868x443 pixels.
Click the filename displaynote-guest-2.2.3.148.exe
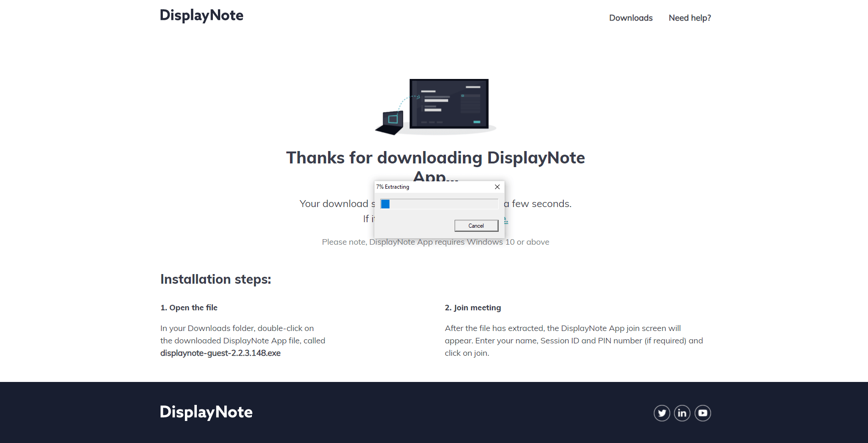click(220, 353)
